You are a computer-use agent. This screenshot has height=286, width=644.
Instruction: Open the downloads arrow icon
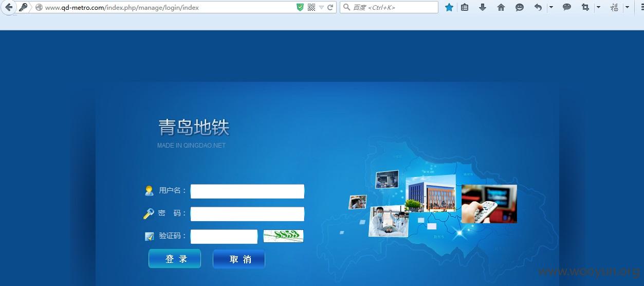pos(483,7)
